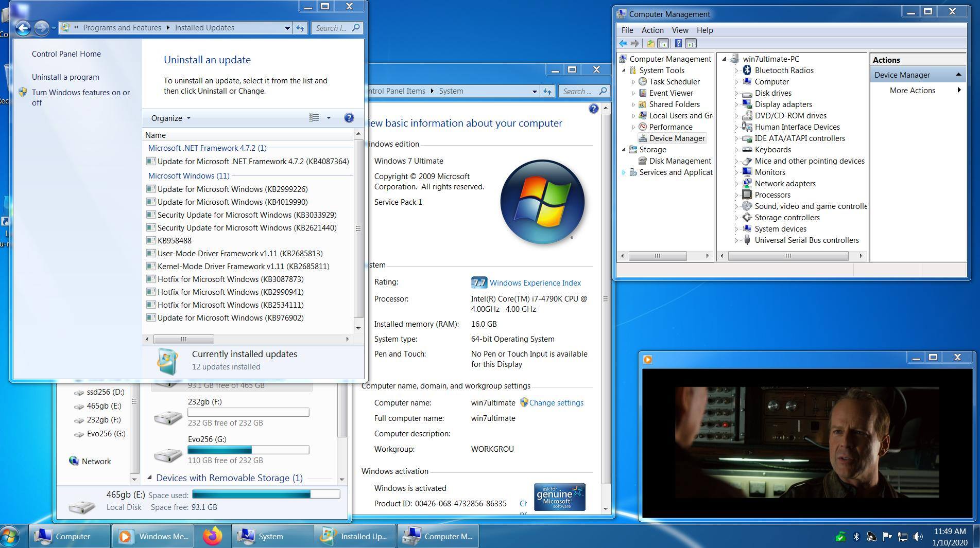Expand the Disk drives device node
Image resolution: width=980 pixels, height=548 pixels.
736,93
